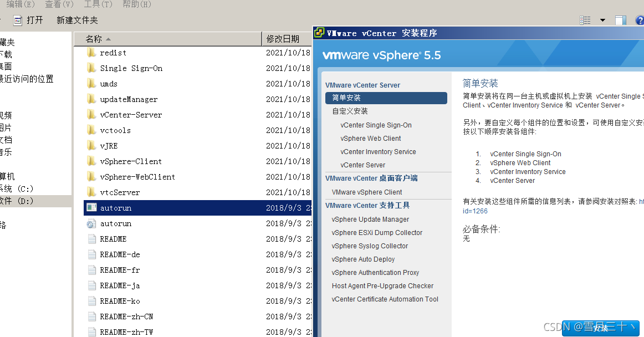
Task: Click the README-ko file icon
Action: [91, 301]
